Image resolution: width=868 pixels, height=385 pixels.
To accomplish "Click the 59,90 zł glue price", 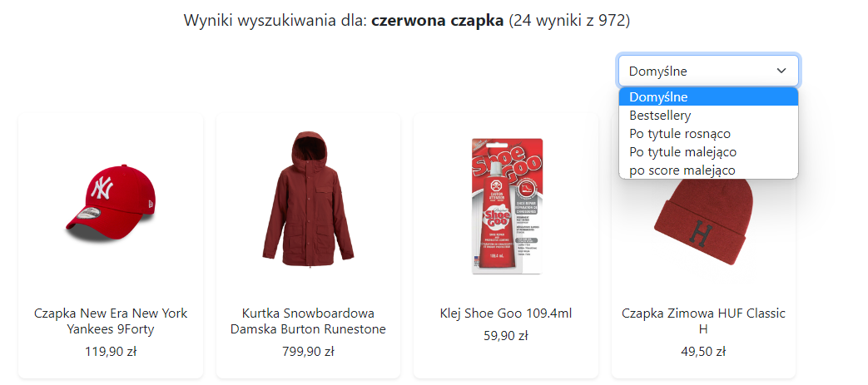I will click(506, 336).
